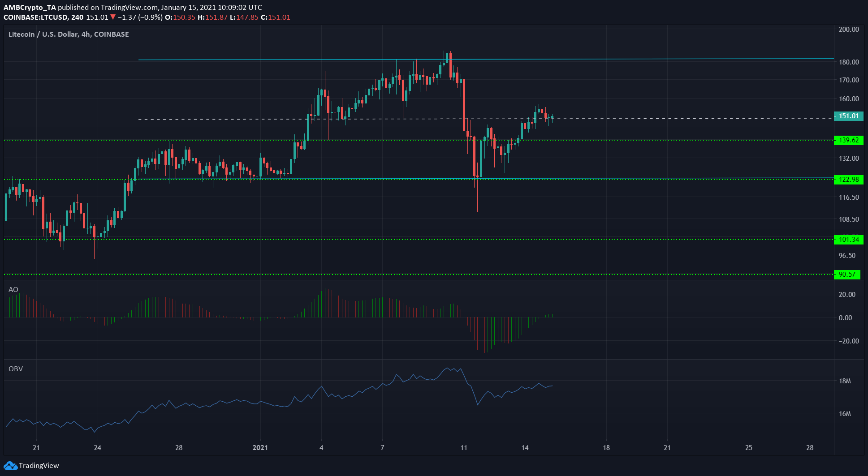This screenshot has width=868, height=476.
Task: Click the AO 0.00 scale value
Action: (845, 318)
